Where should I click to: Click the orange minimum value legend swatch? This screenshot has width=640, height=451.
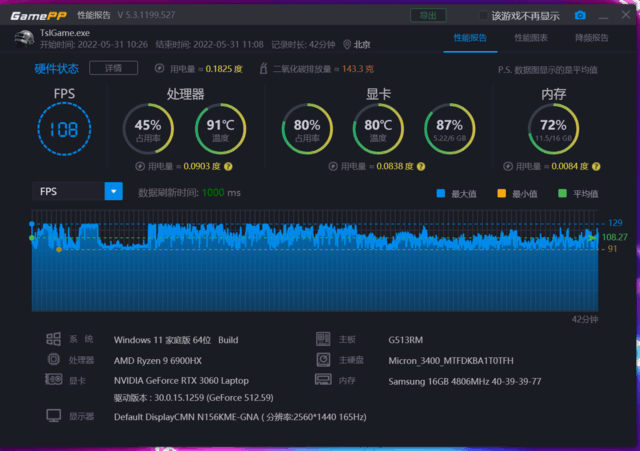(502, 193)
